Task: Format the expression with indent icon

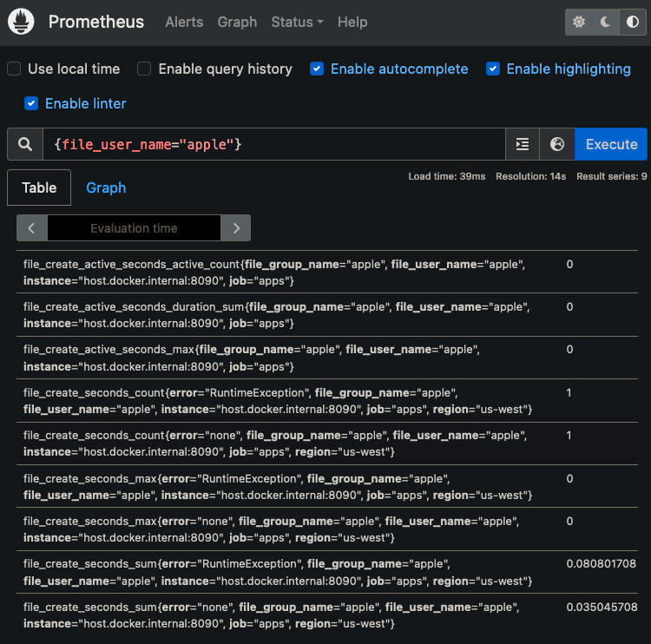Action: (x=523, y=144)
